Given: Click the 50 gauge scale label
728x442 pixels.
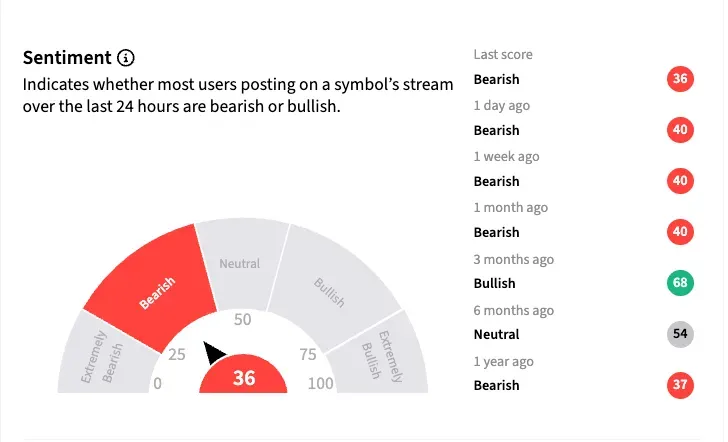Looking at the screenshot, I should click(243, 320).
